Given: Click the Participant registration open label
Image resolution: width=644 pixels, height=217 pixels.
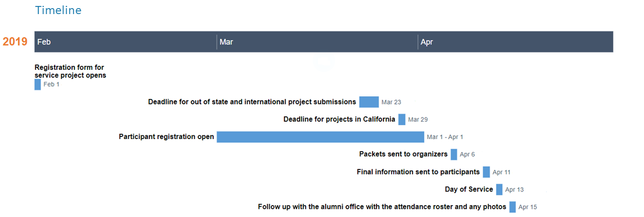Looking at the screenshot, I should coord(167,137).
